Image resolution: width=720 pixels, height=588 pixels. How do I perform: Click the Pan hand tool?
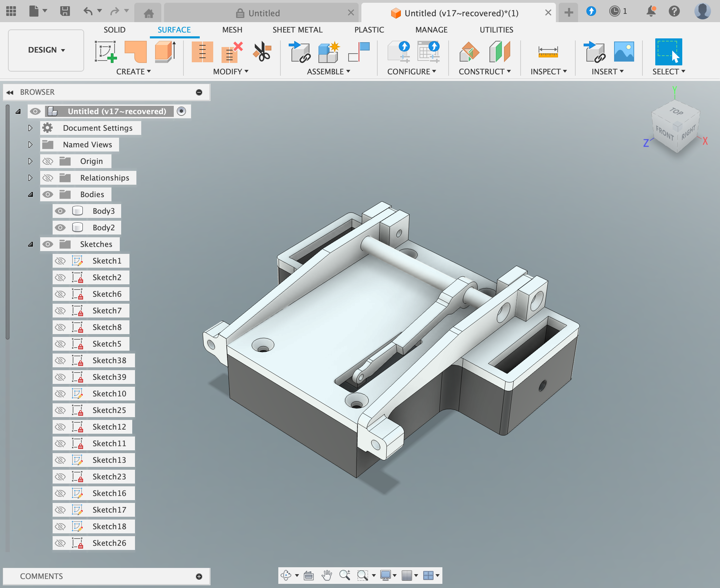click(326, 575)
